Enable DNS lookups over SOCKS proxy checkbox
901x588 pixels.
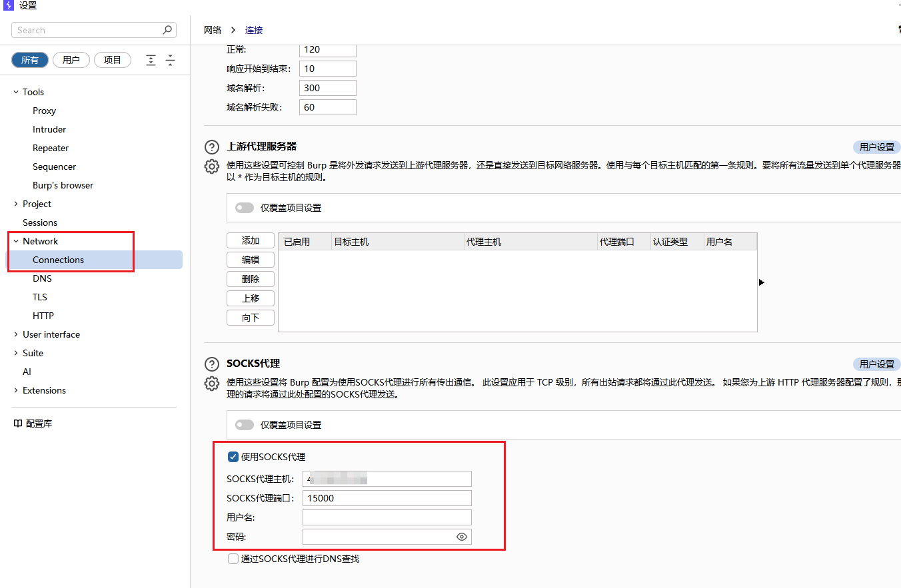[233, 559]
